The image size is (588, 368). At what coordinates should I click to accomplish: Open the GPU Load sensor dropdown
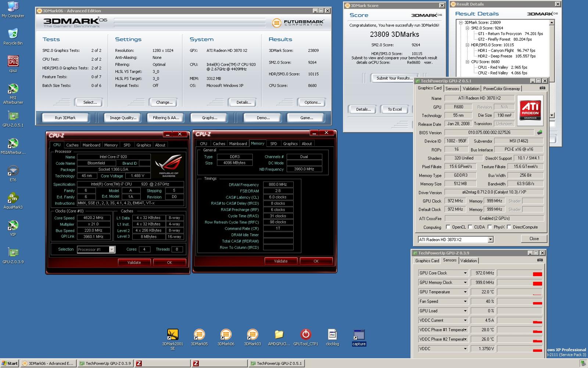click(x=465, y=311)
